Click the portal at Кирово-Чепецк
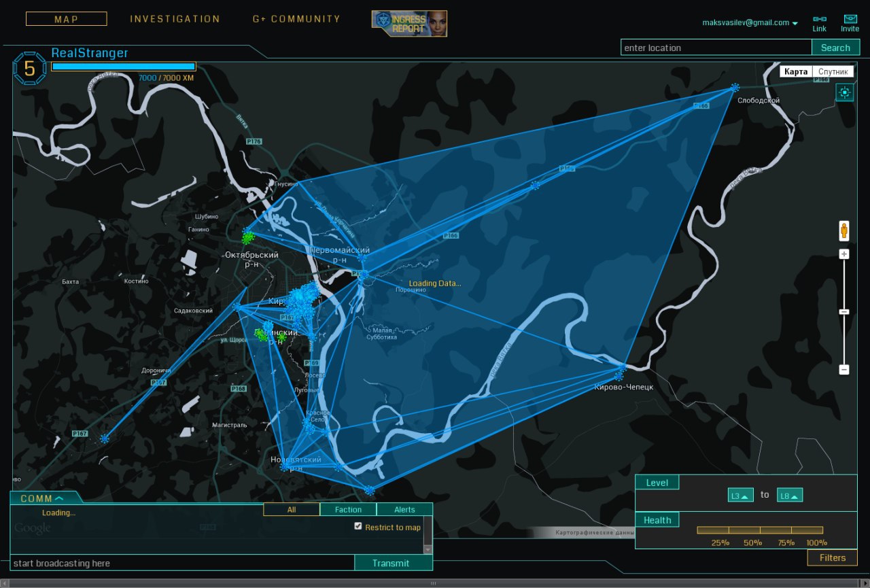This screenshot has height=588, width=870. tap(619, 375)
